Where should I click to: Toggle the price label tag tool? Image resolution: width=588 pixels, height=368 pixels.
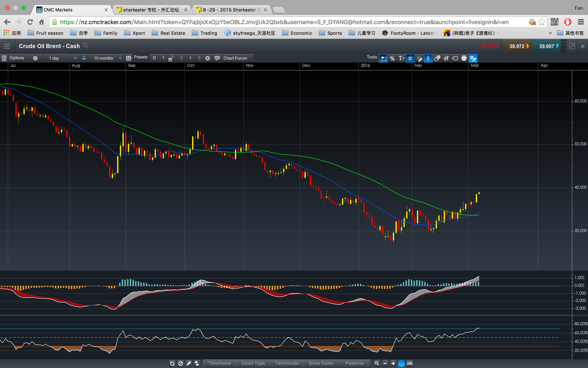pyautogui.click(x=455, y=58)
